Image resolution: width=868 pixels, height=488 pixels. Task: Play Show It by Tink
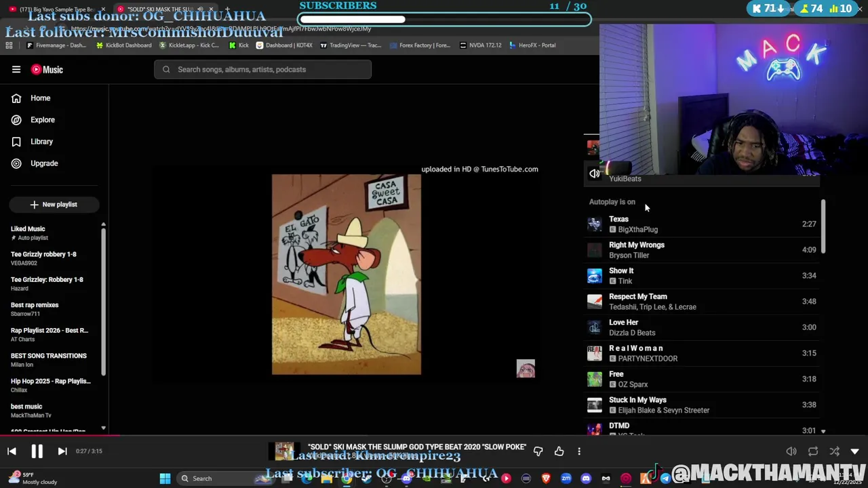pos(702,276)
